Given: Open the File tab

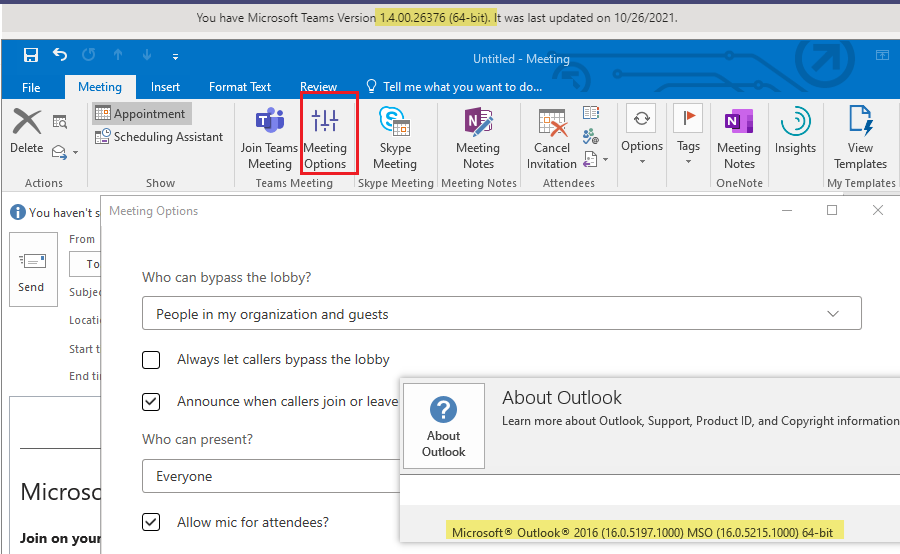Looking at the screenshot, I should (31, 87).
